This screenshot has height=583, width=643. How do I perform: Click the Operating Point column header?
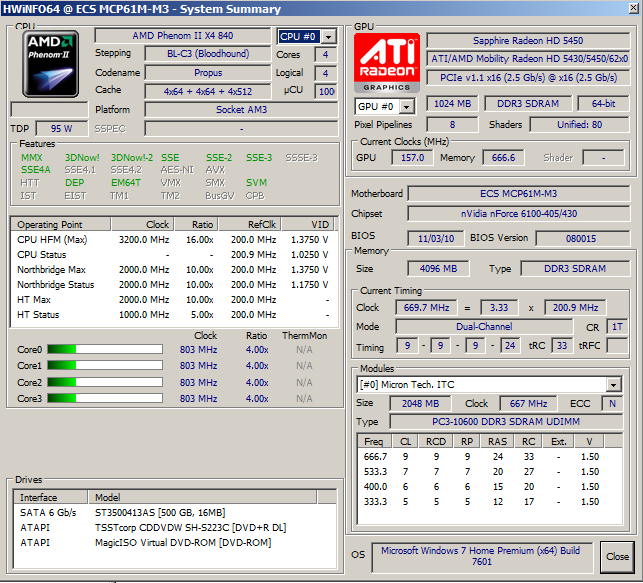pyautogui.click(x=61, y=224)
